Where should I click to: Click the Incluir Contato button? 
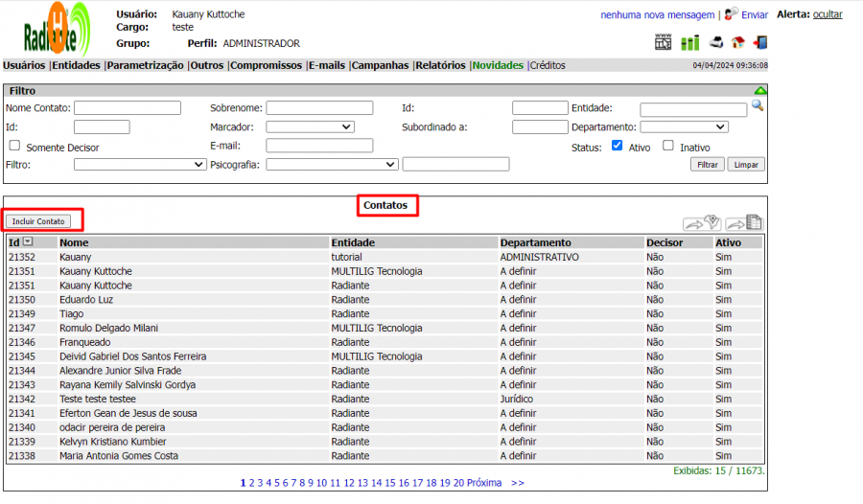(38, 221)
